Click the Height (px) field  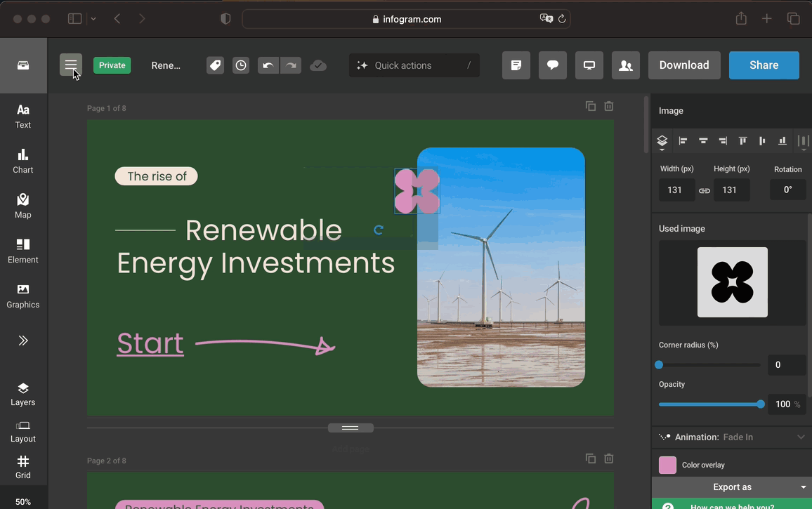(x=731, y=190)
